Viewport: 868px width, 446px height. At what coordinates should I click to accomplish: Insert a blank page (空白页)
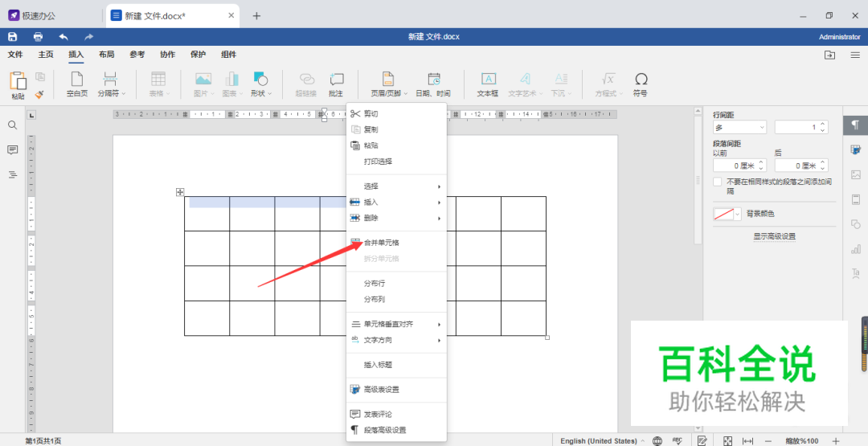tap(76, 84)
